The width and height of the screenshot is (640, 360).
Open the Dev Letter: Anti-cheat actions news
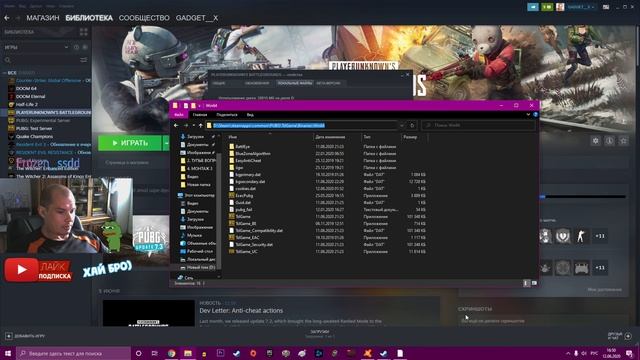coord(241,311)
